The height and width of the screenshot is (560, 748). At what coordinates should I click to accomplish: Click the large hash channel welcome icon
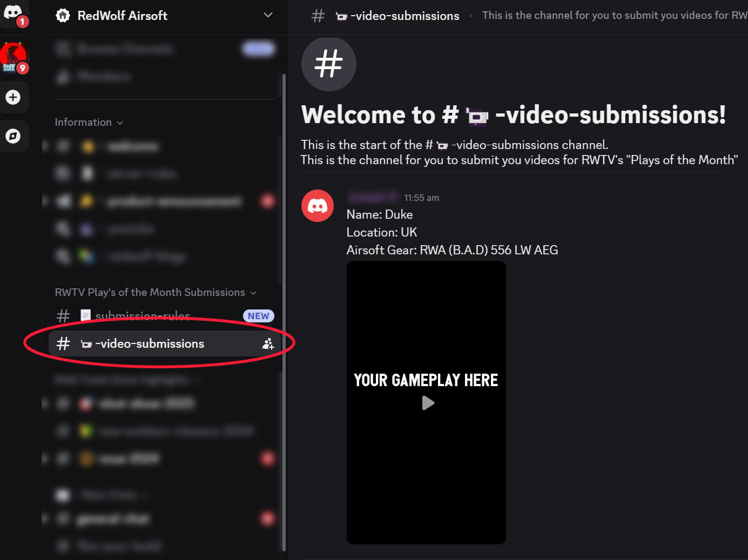(328, 64)
